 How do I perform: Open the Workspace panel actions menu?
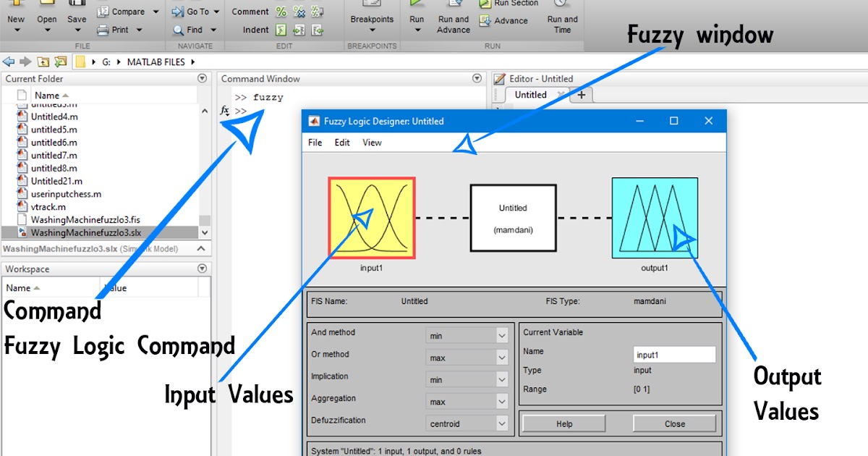202,269
